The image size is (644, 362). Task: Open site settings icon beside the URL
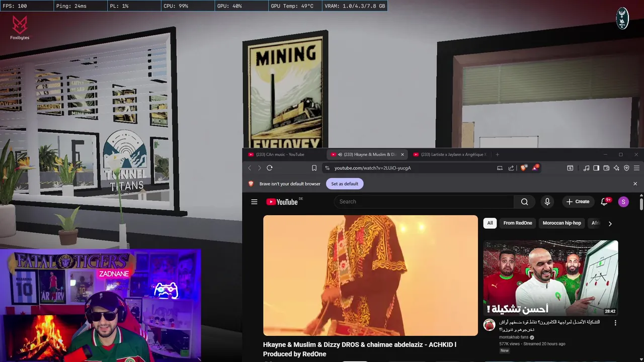[328, 168]
